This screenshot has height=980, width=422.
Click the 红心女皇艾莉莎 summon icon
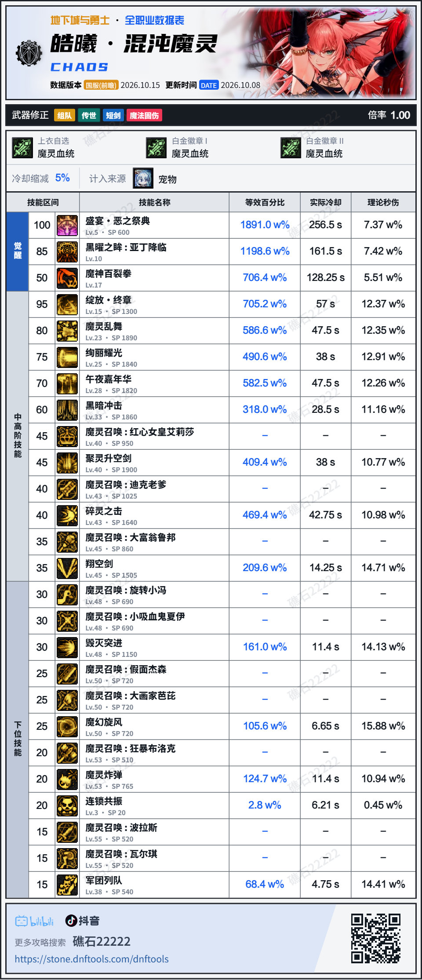tap(67, 436)
